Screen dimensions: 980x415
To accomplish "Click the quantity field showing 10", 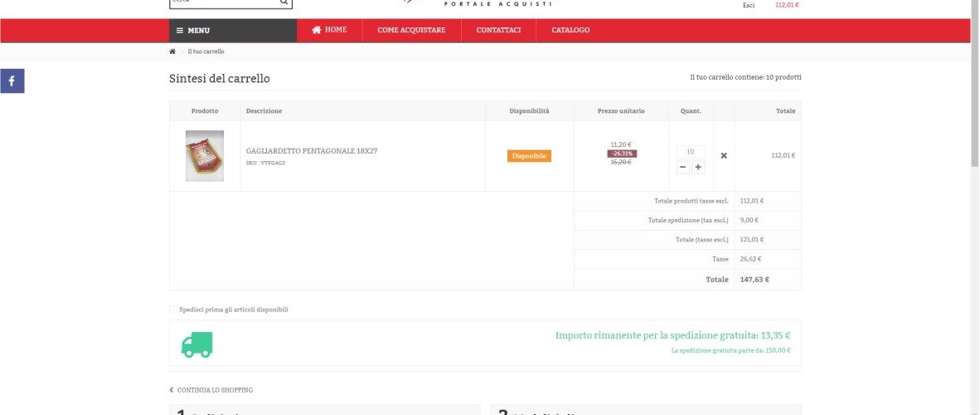I will [691, 152].
